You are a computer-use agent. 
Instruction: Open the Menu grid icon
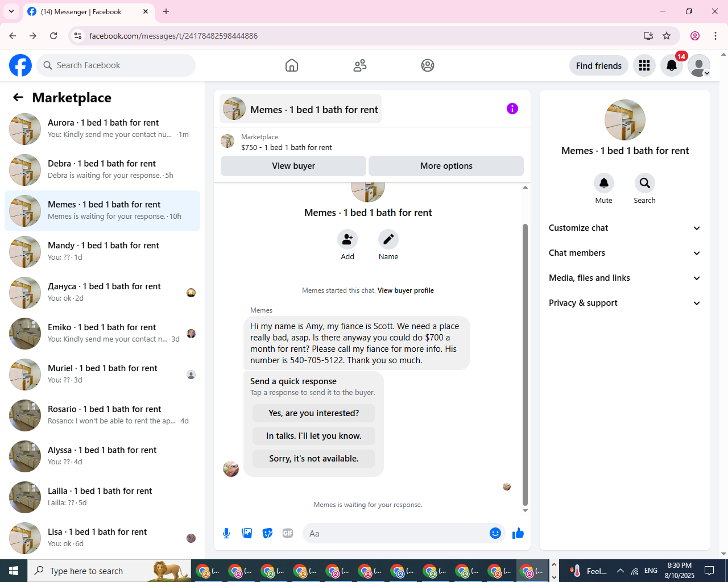pos(644,65)
